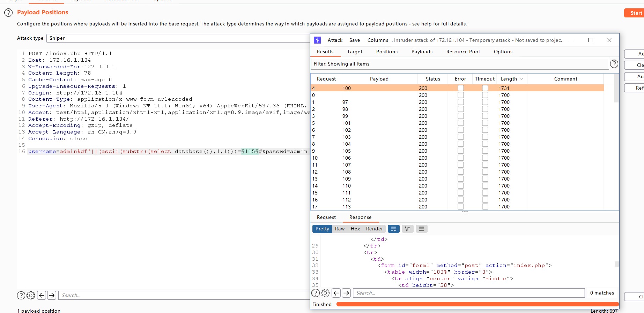644x313 pixels.
Task: Toggle Timeout checkbox for payload 100 row
Action: click(485, 88)
